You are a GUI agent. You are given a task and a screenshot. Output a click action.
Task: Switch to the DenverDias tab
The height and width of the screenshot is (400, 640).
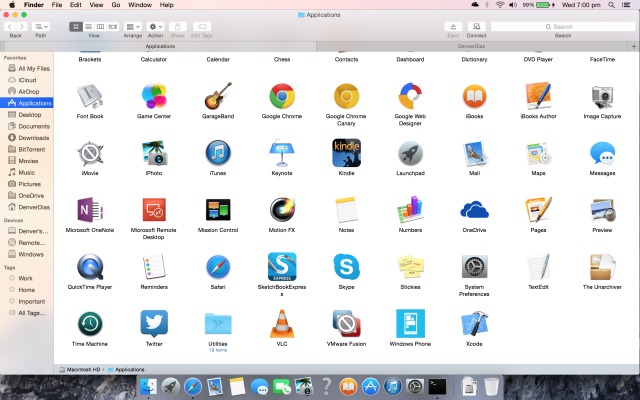(473, 46)
